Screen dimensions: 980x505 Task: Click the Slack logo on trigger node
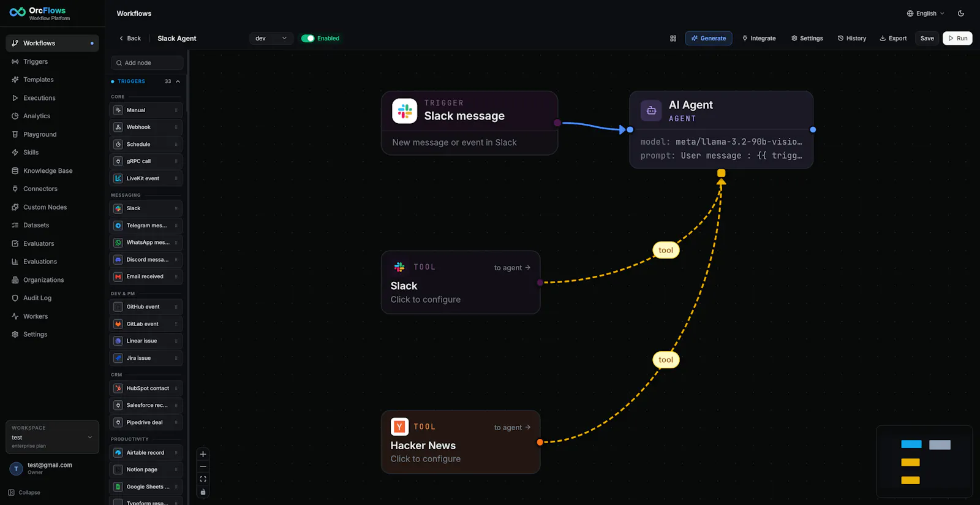[405, 111]
